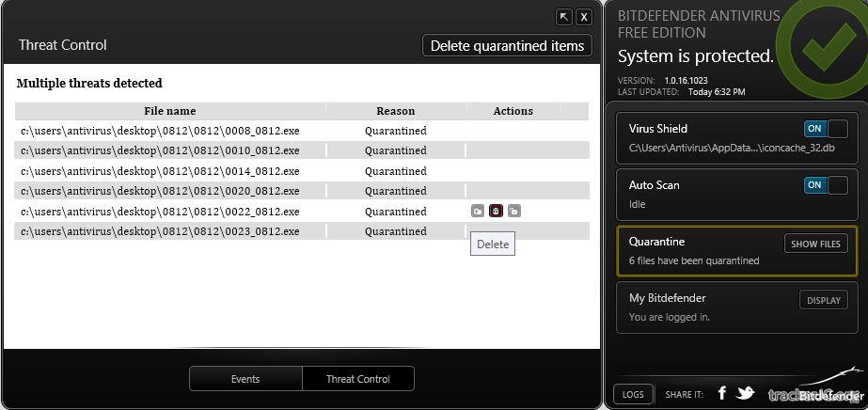868x410 pixels.
Task: Click the Facebook share icon
Action: click(722, 393)
